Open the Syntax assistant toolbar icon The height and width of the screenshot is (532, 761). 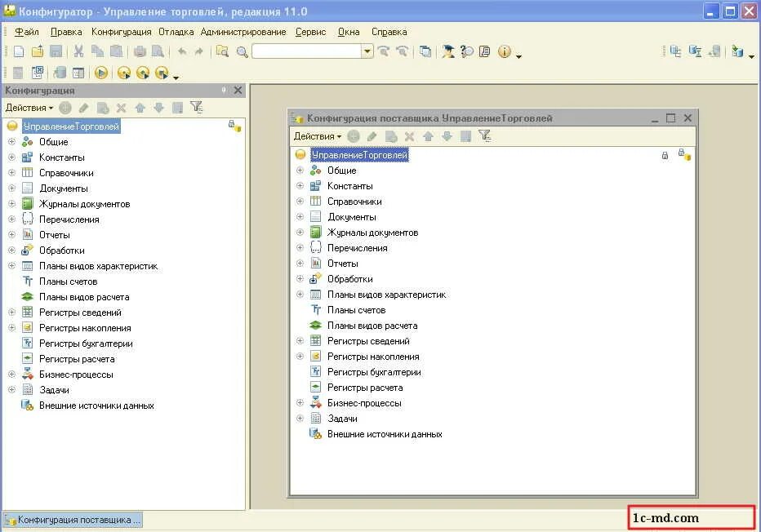point(448,51)
